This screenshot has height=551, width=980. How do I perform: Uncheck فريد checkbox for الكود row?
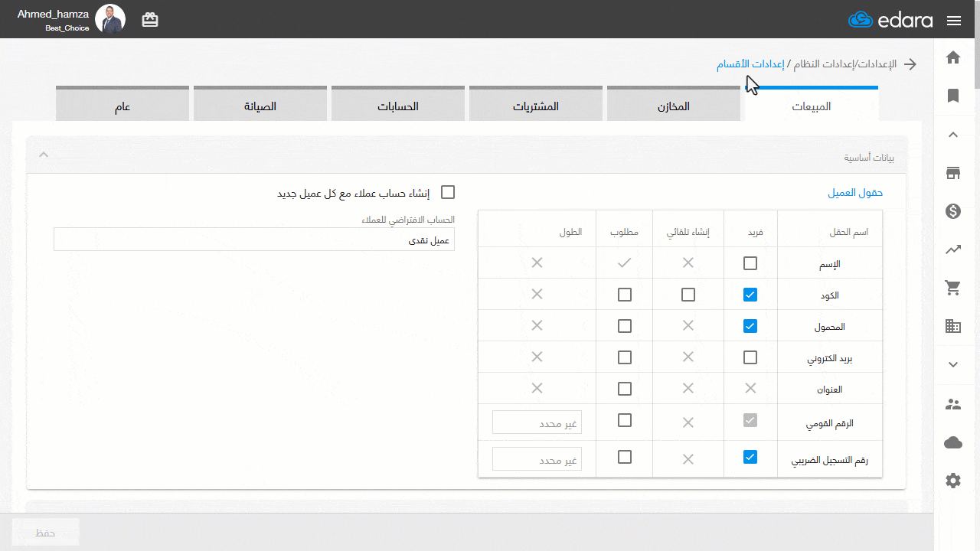[x=750, y=295]
